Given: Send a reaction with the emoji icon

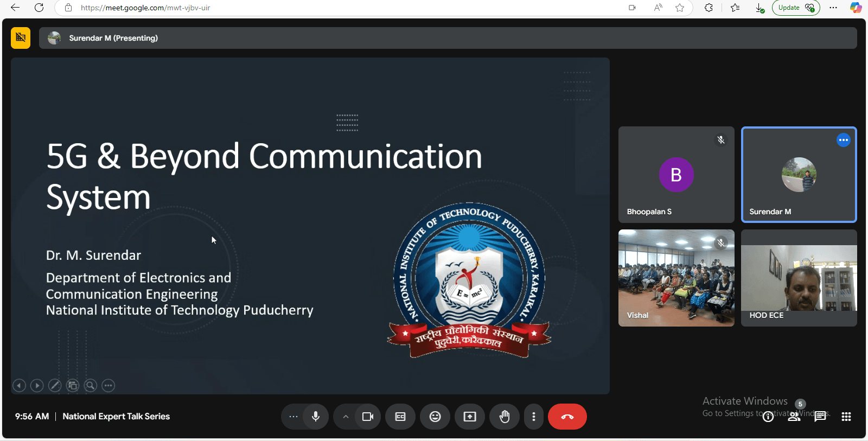Looking at the screenshot, I should 435,417.
